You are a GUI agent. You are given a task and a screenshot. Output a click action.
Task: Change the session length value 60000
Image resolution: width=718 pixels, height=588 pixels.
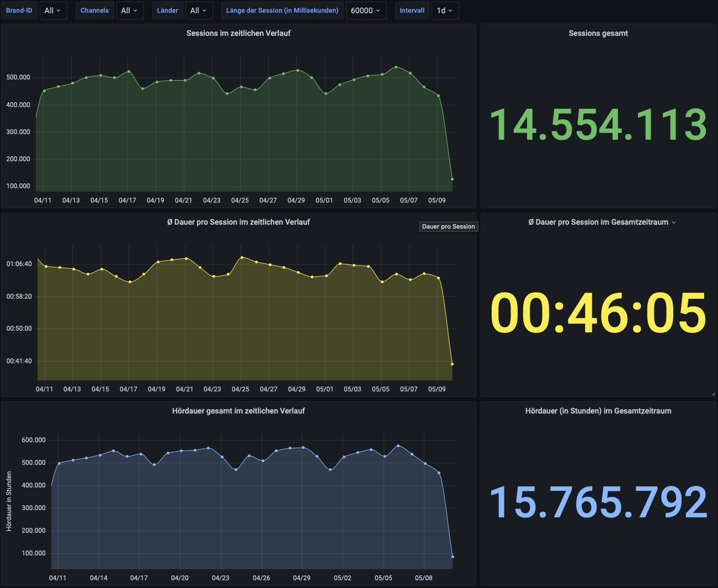coord(365,10)
